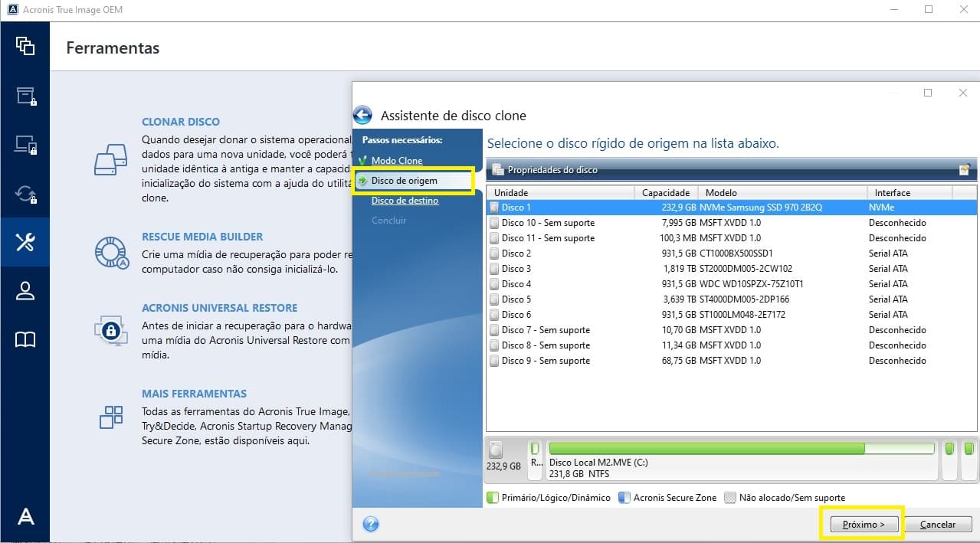Sort by Interface column header
This screenshot has width=980, height=543.
910,193
